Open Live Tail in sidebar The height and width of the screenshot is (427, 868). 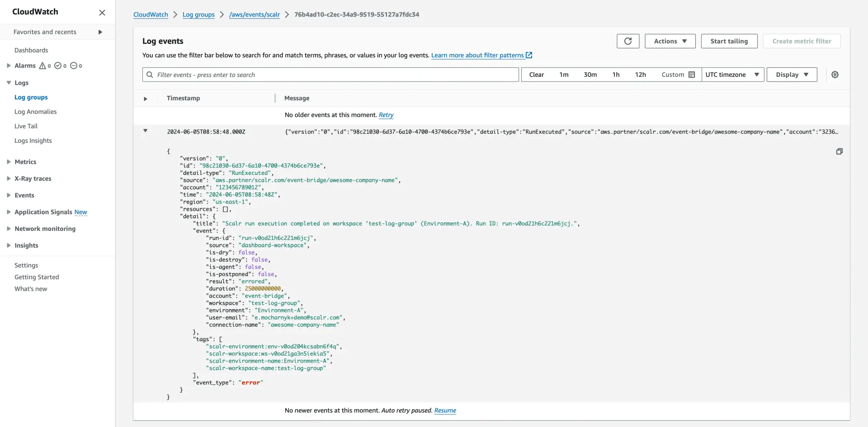click(x=26, y=126)
